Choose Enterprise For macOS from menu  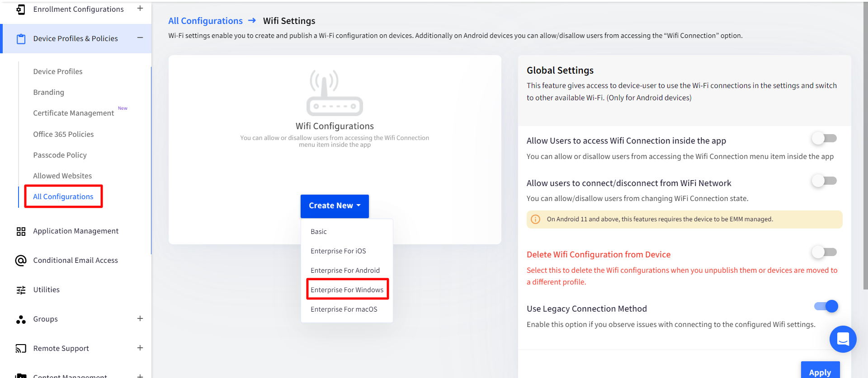[x=344, y=309]
